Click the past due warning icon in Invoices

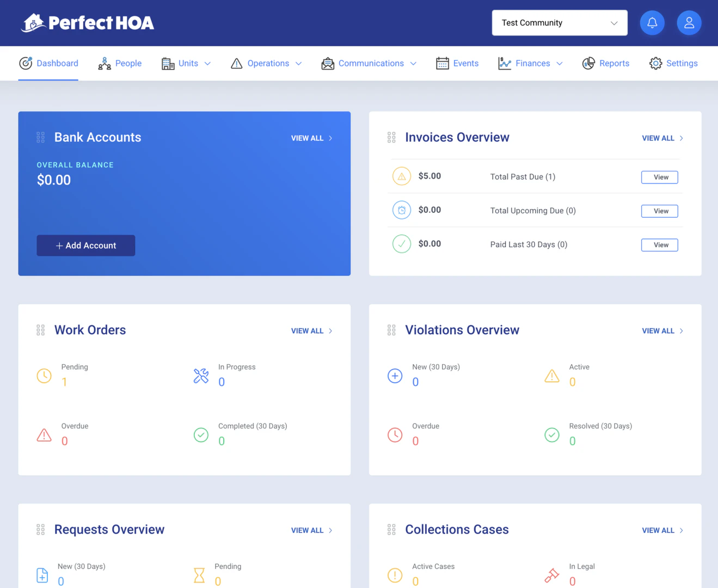point(401,176)
